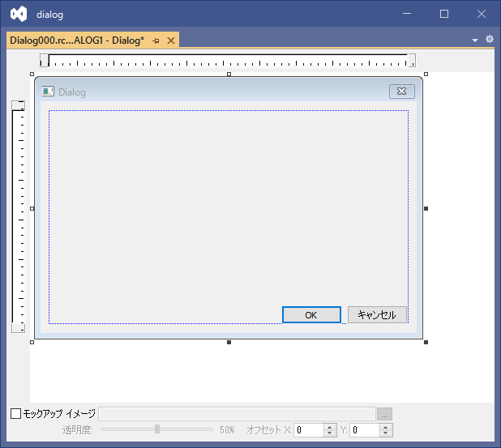Open the active documents dropdown arrow
The height and width of the screenshot is (448, 501).
click(475, 41)
